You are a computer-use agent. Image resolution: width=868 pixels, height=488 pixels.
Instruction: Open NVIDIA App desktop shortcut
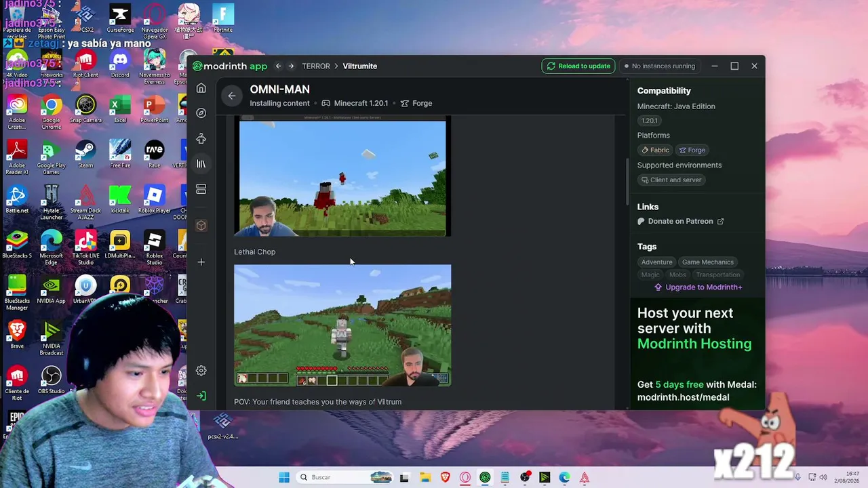[x=51, y=290]
